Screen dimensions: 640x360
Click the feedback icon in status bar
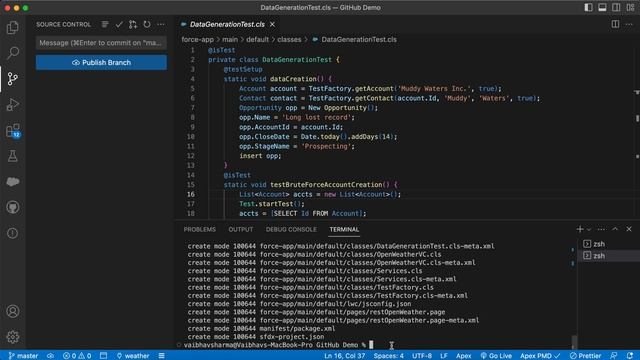point(613,356)
